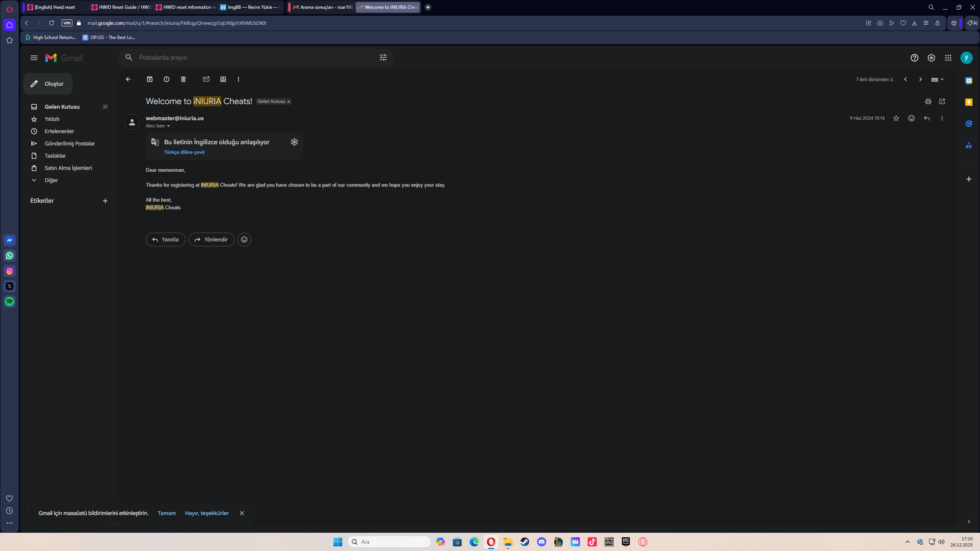Translate message with Türkçe diline çevir
980x551 pixels.
click(185, 152)
